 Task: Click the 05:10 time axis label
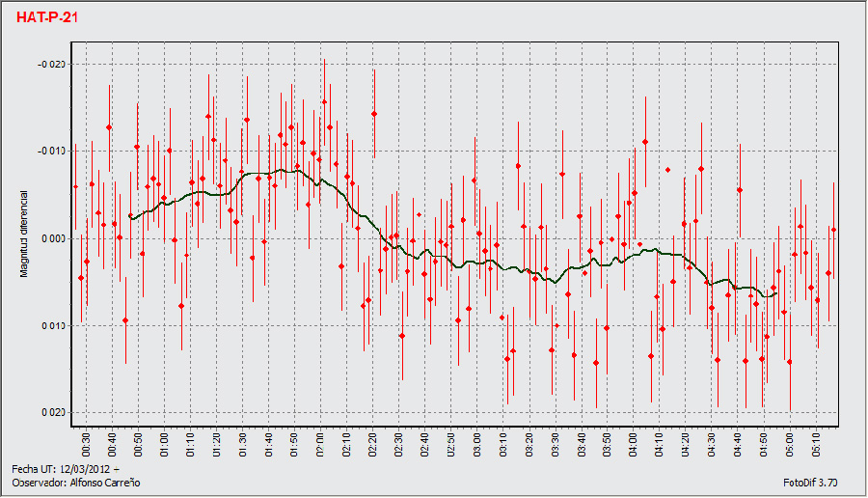[815, 444]
